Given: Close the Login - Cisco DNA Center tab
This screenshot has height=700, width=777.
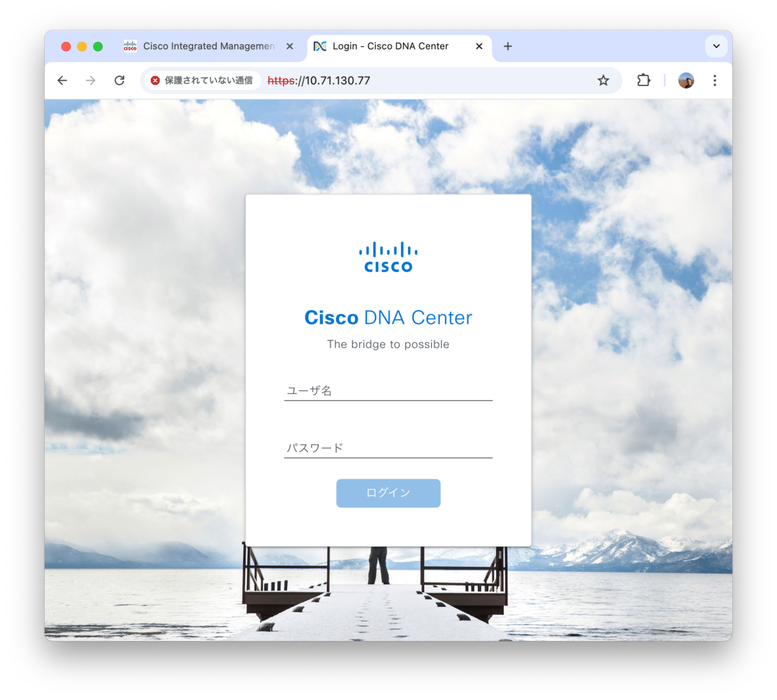Looking at the screenshot, I should pos(479,46).
